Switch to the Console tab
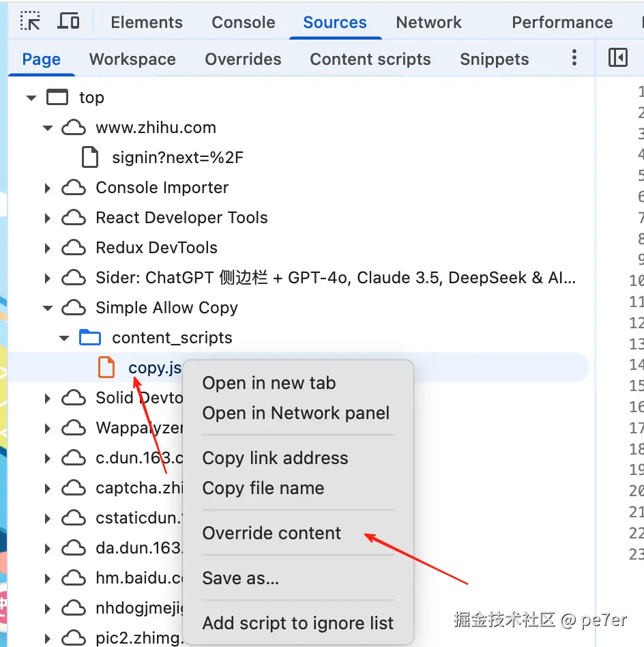Image resolution: width=644 pixels, height=647 pixels. click(x=244, y=23)
